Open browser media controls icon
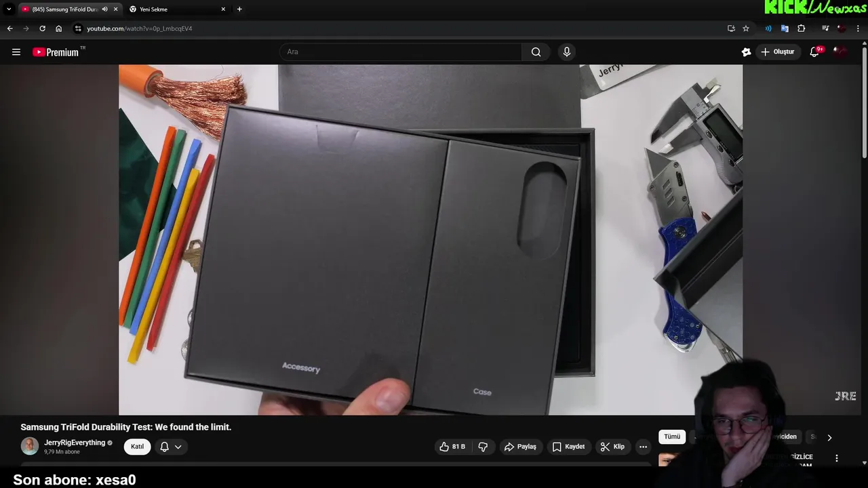 point(825,28)
